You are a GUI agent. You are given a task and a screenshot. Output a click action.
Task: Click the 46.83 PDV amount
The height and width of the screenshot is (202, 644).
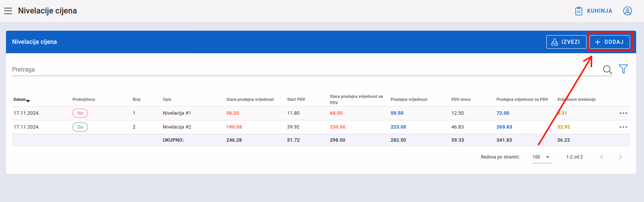coord(457,127)
